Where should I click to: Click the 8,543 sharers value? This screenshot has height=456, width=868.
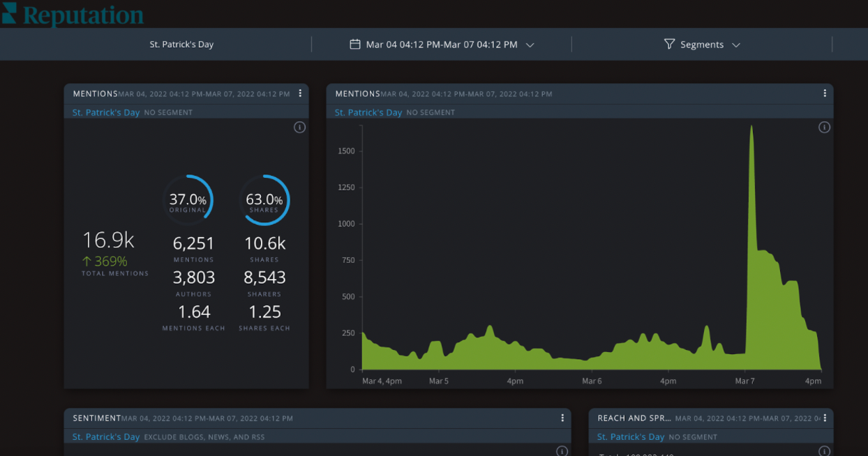[x=264, y=278]
